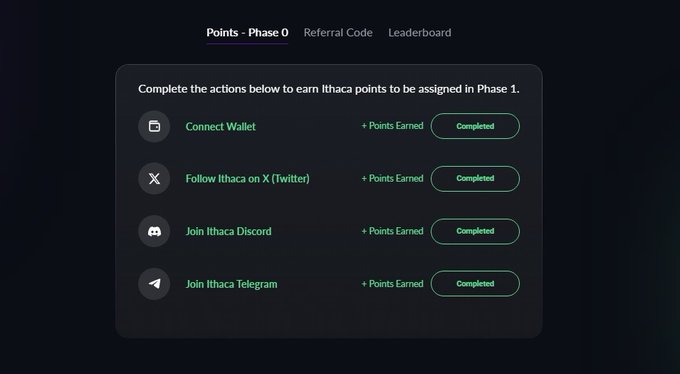680x374 pixels.
Task: Click Completed button for Join Ithaca Discord
Action: [x=475, y=231]
